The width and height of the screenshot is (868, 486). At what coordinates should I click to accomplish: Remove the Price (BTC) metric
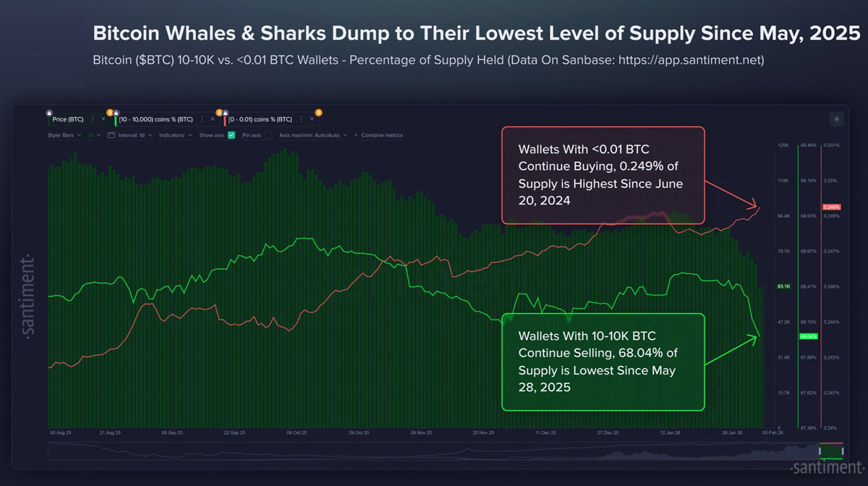click(103, 119)
